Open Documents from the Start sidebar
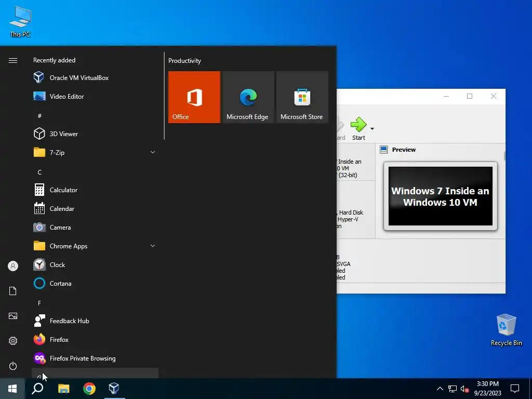This screenshot has height=399, width=532. pyautogui.click(x=13, y=291)
